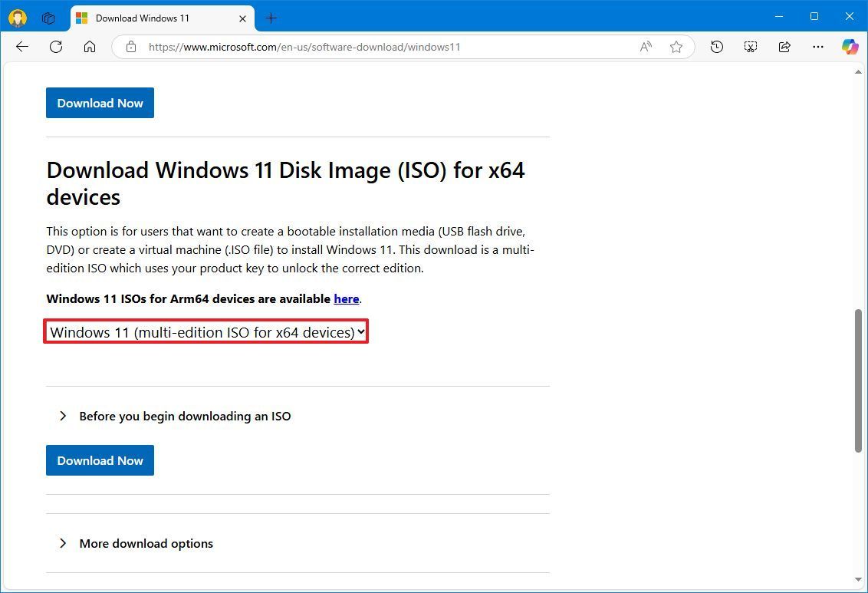View site security information via lock icon
868x593 pixels.
pyautogui.click(x=130, y=47)
